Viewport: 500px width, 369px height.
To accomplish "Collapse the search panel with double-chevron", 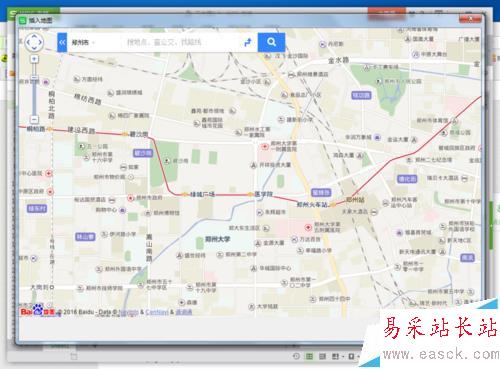I will [62, 42].
